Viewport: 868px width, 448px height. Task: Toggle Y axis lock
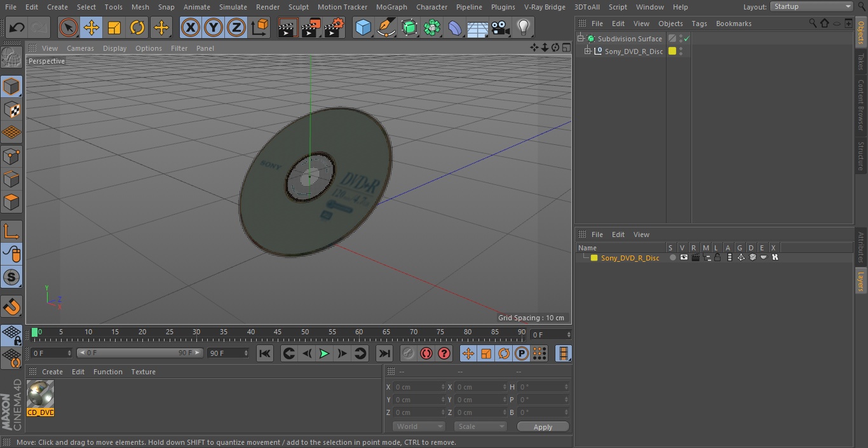click(x=214, y=27)
